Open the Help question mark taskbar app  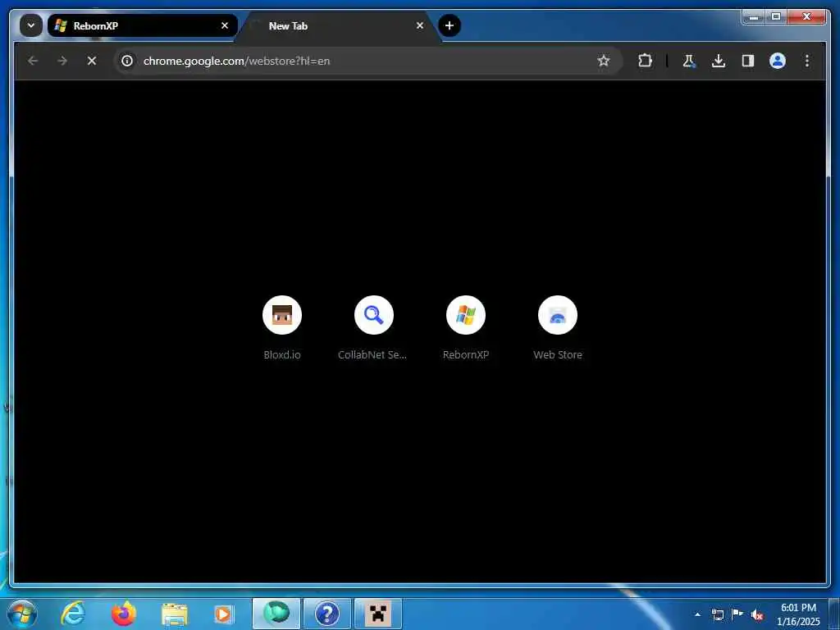point(327,614)
